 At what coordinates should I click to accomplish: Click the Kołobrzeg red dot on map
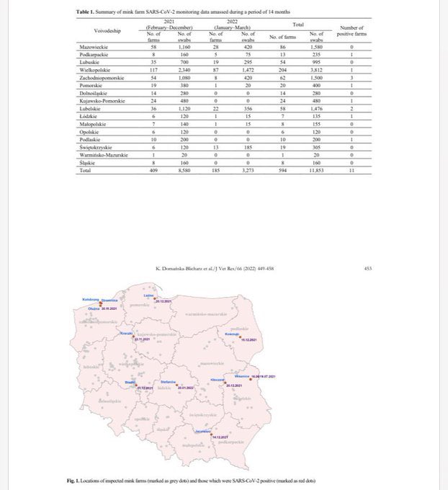coord(100,303)
